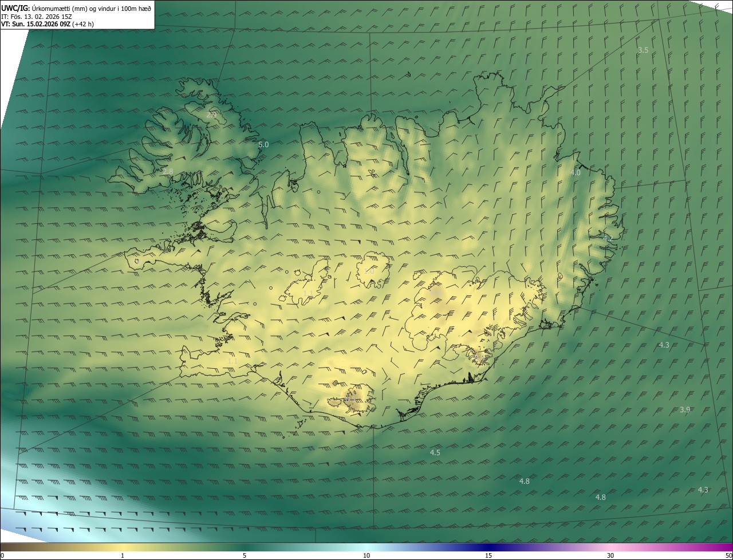Click the 0 tick label on the color scale

pos(2,555)
